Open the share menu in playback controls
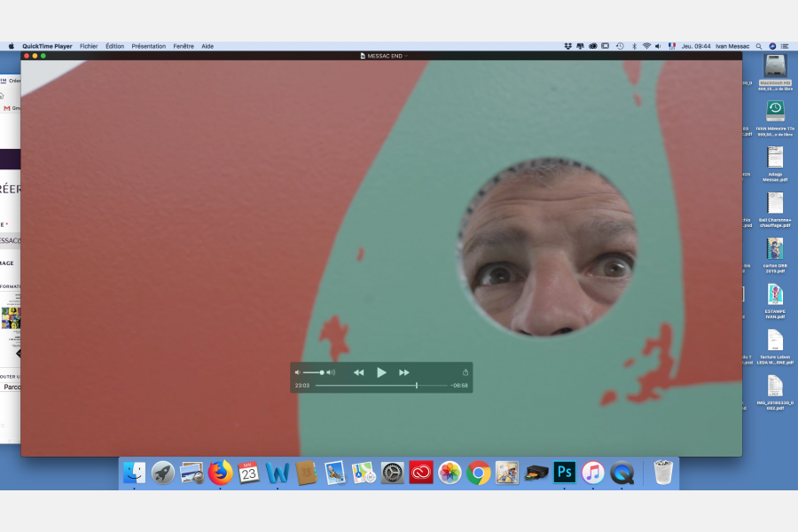 coord(465,372)
